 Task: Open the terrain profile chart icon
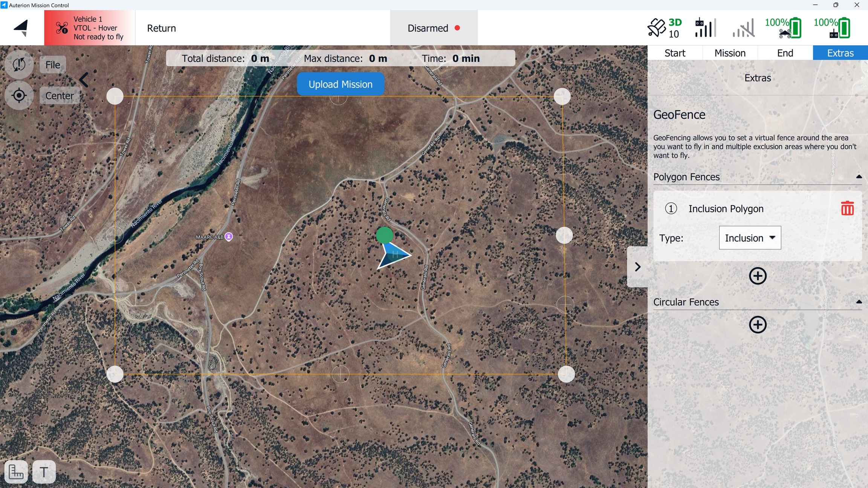pyautogui.click(x=16, y=471)
